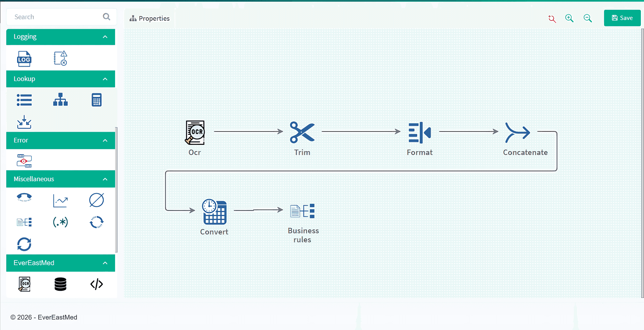
Task: Click the search magnifier button
Action: 107,17
